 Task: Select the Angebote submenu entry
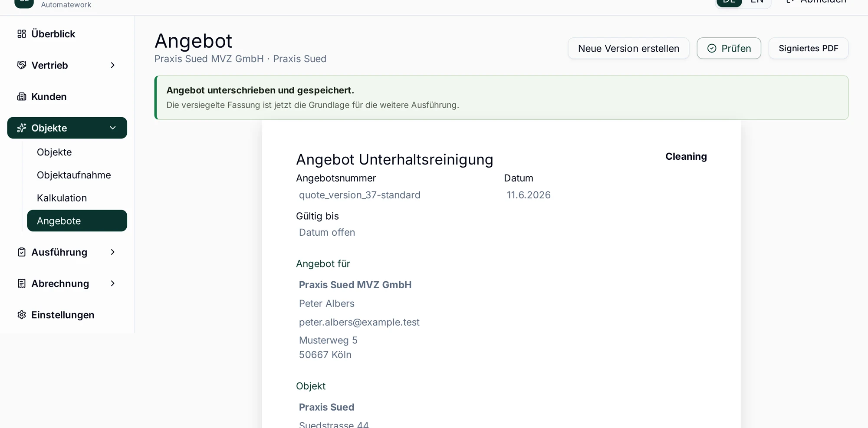pos(77,221)
